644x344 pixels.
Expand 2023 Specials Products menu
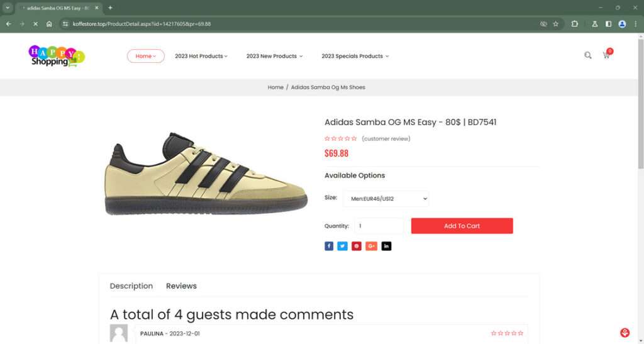pyautogui.click(x=355, y=56)
